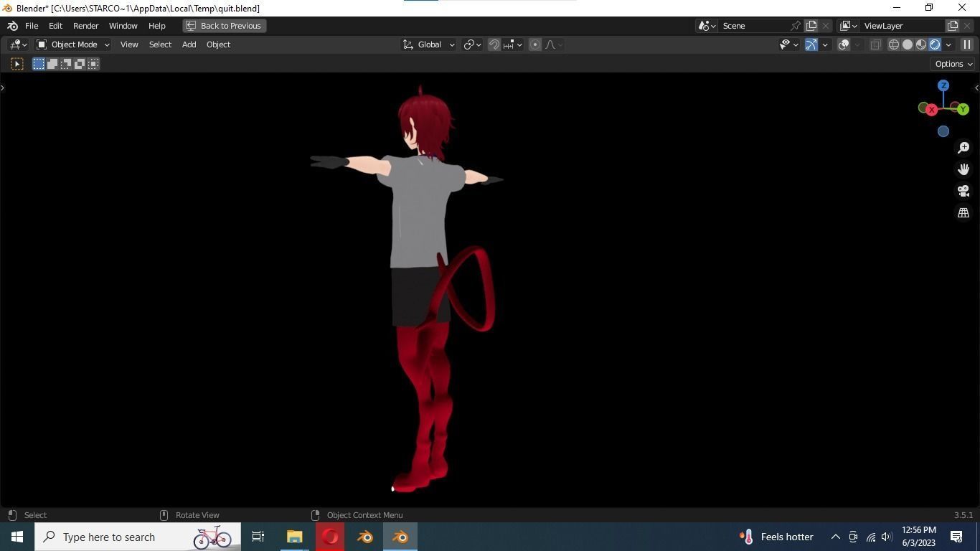Open the editor type selector icon
The image size is (980, 551).
[14, 44]
